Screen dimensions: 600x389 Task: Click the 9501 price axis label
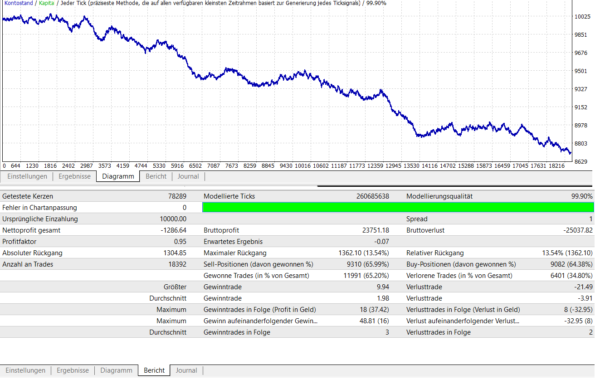tap(581, 71)
